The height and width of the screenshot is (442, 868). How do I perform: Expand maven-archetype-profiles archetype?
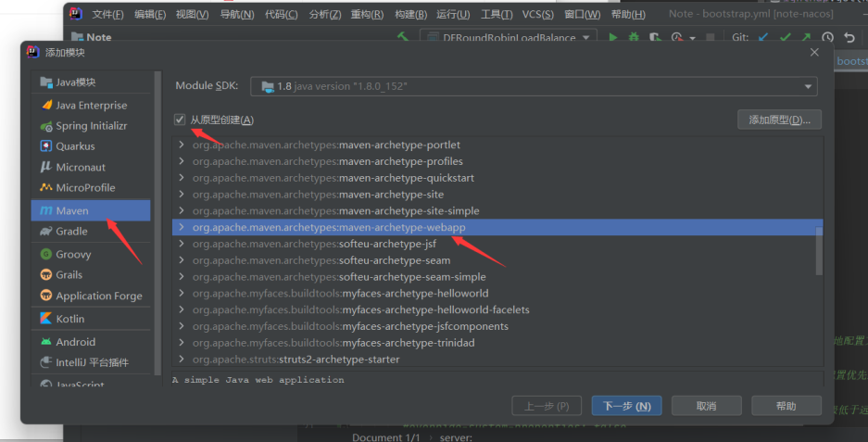pyautogui.click(x=182, y=161)
